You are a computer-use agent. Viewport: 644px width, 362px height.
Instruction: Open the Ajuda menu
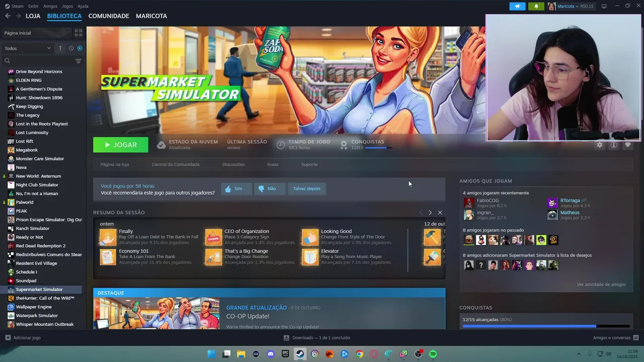click(83, 6)
